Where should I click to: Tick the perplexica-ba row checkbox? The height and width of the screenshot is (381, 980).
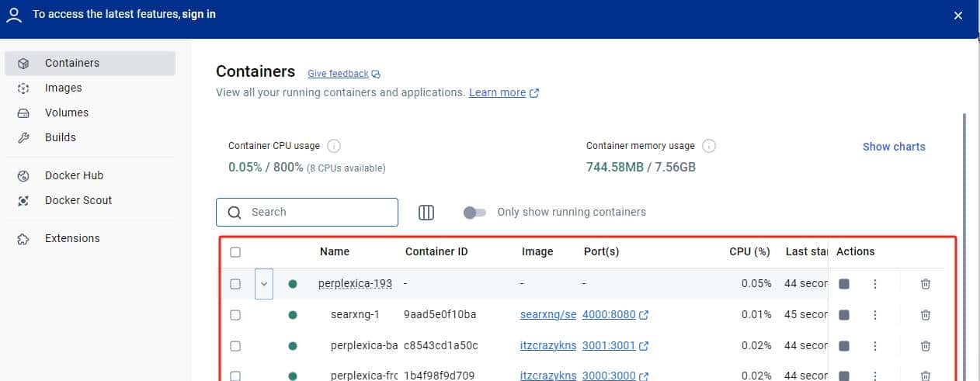click(x=235, y=345)
